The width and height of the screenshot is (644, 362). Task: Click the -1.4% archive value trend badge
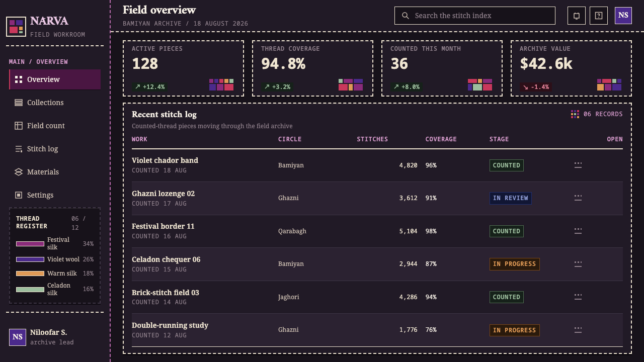[x=536, y=87]
